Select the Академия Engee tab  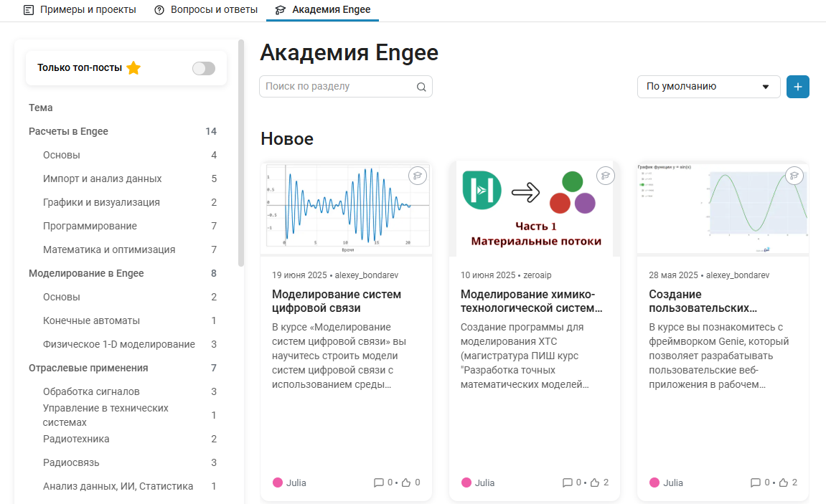322,9
